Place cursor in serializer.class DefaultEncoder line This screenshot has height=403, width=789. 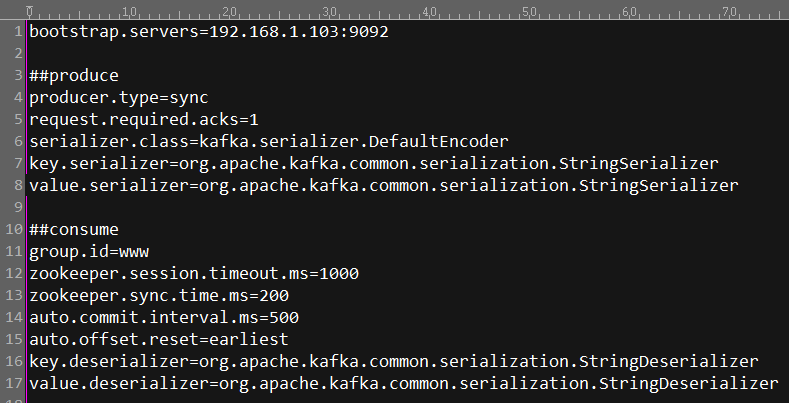[x=268, y=142]
